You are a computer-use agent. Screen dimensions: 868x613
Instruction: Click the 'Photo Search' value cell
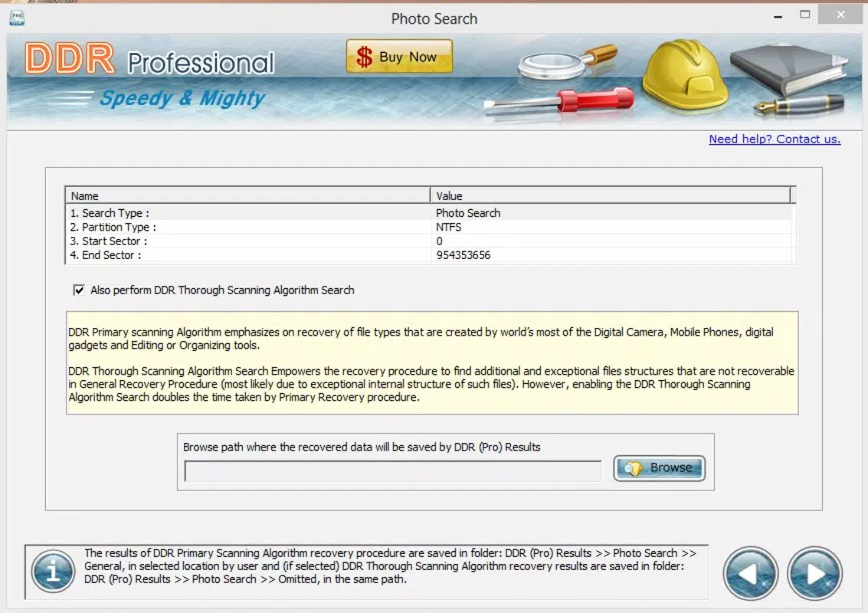click(468, 213)
